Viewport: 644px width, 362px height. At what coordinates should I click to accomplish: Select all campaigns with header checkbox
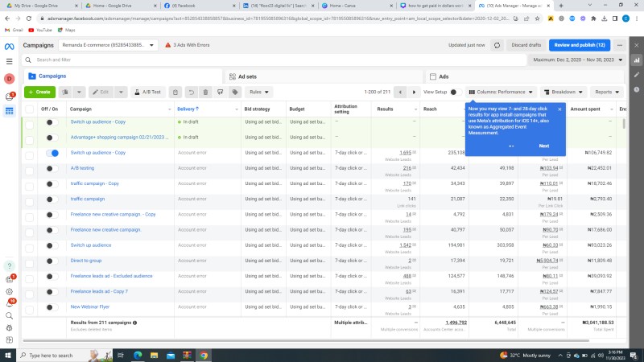[29, 109]
